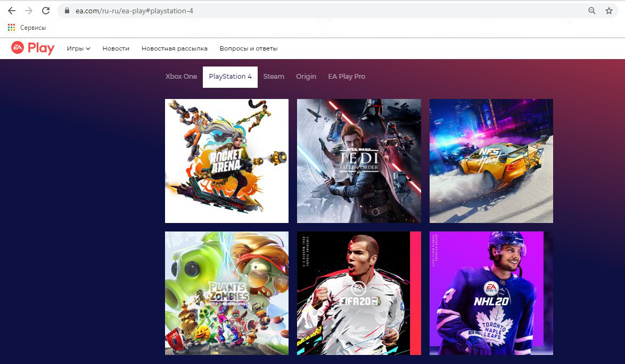Open the Новости page
This screenshot has width=625, height=364.
116,48
